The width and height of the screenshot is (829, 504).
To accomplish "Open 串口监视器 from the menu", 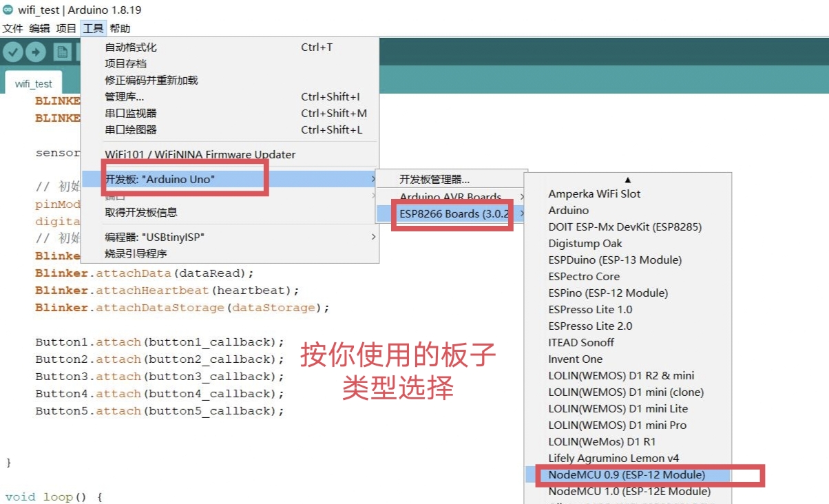I will pos(230,113).
